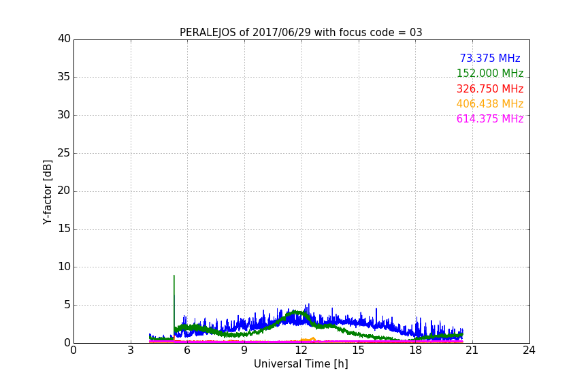588x392 pixels.
Task: Click the y-axis tick label 40
Action: click(64, 39)
